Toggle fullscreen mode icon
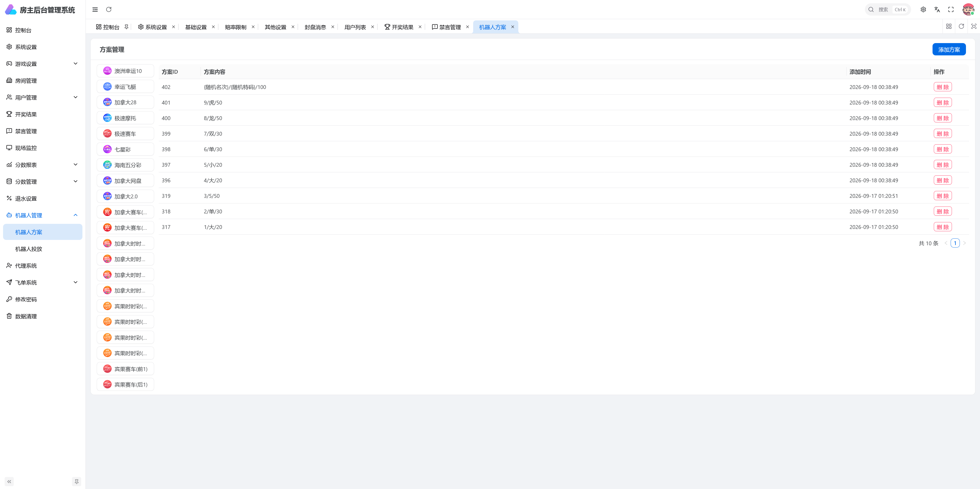This screenshot has height=489, width=980. pos(951,9)
